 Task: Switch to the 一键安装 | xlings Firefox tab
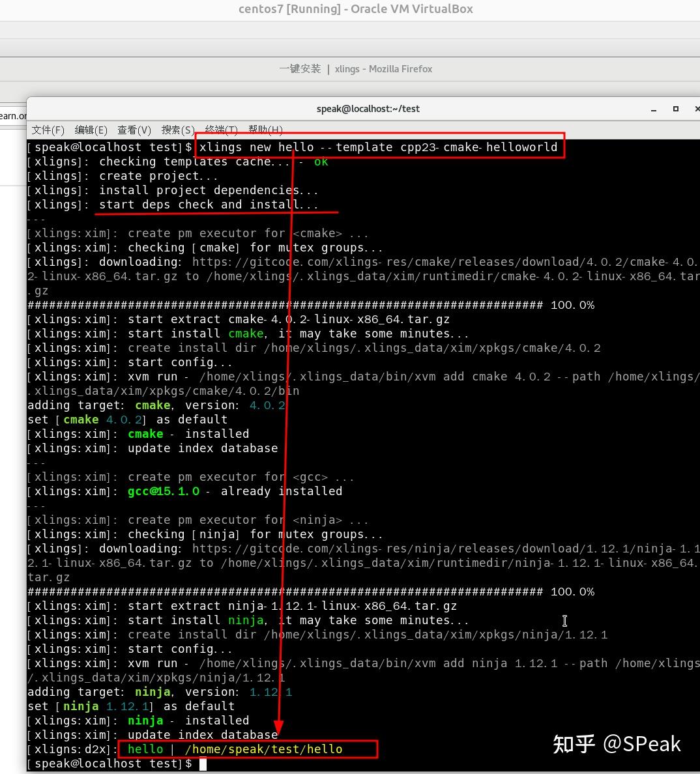pyautogui.click(x=355, y=68)
